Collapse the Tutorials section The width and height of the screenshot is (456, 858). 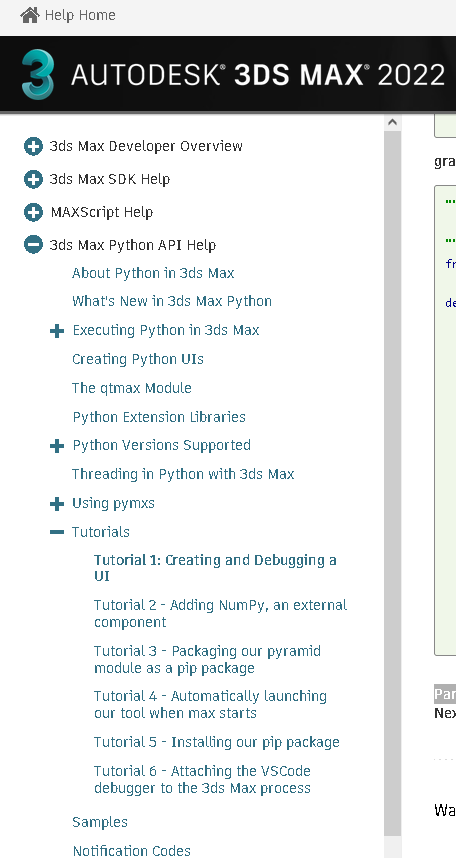[57, 532]
